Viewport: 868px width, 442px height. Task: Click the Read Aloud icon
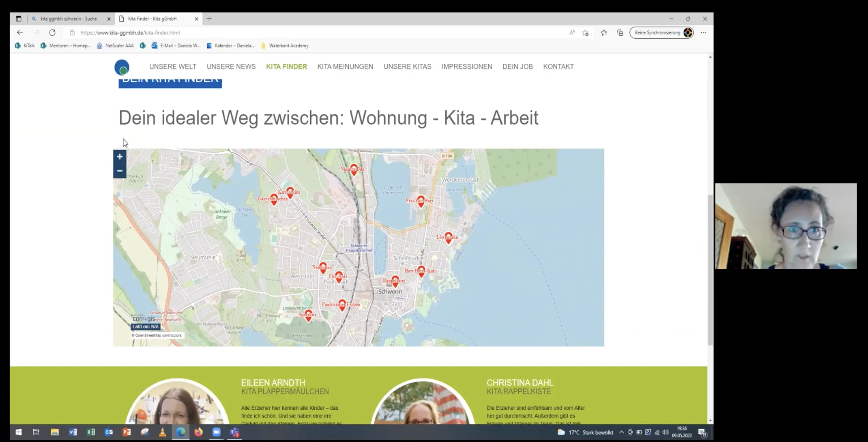coord(572,33)
